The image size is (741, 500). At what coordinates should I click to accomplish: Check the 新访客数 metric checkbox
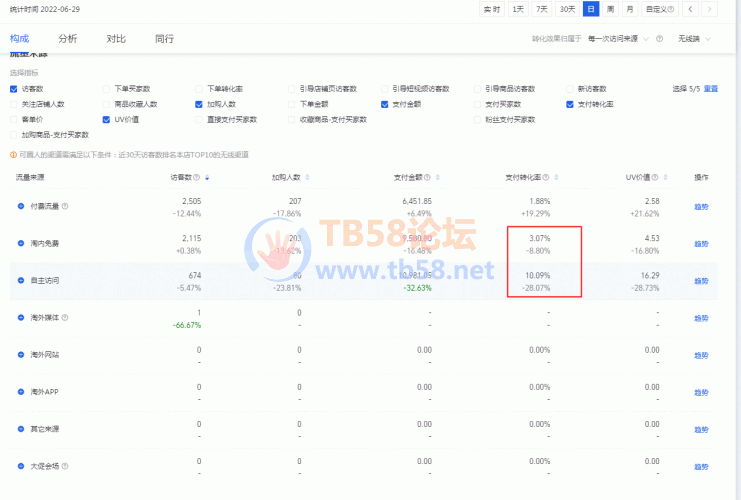570,89
